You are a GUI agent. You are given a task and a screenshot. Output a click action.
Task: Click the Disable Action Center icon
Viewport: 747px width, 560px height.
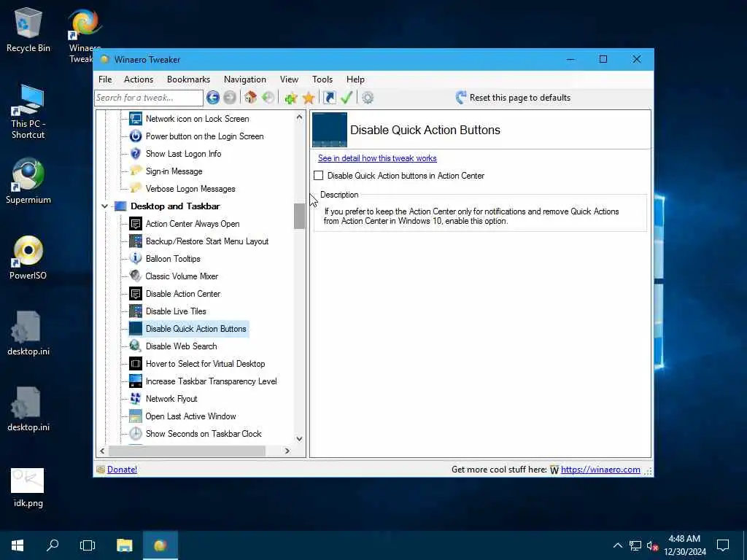136,294
